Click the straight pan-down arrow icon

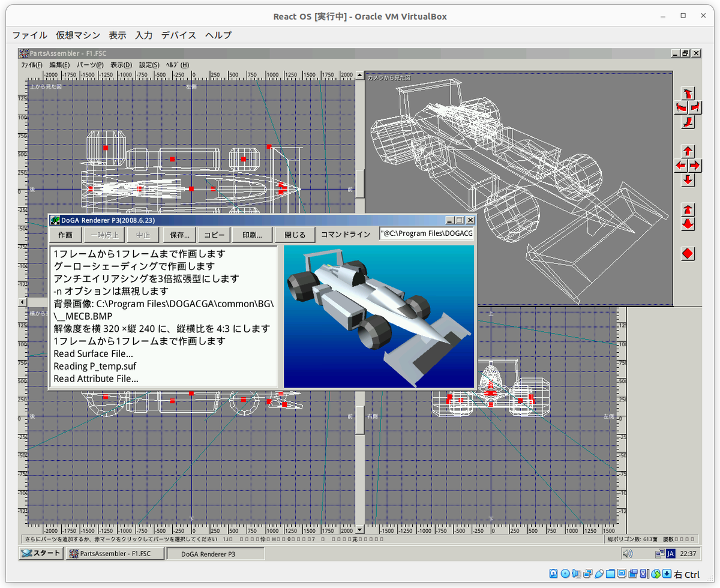click(688, 179)
